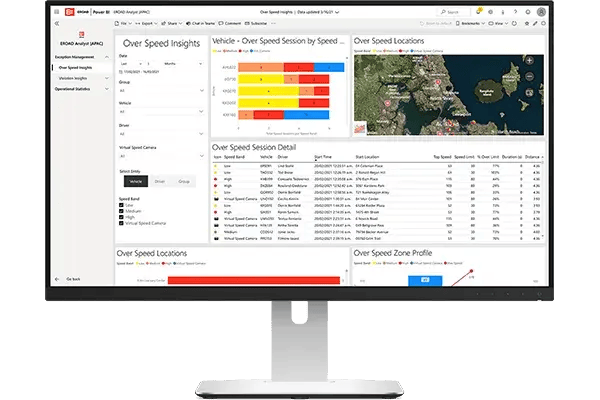Click the Go back link
Screen dimensions: 600x400
coord(73,279)
